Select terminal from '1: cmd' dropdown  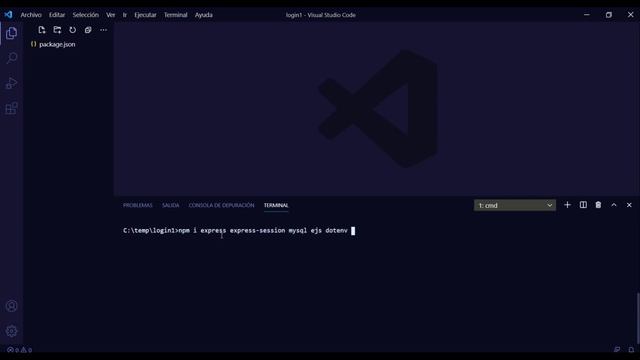pyautogui.click(x=515, y=205)
